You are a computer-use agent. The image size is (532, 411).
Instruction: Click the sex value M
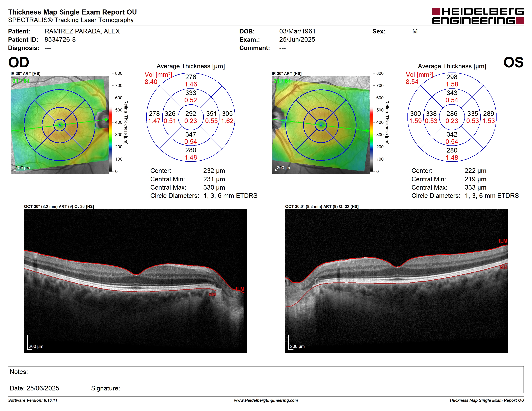pyautogui.click(x=415, y=31)
